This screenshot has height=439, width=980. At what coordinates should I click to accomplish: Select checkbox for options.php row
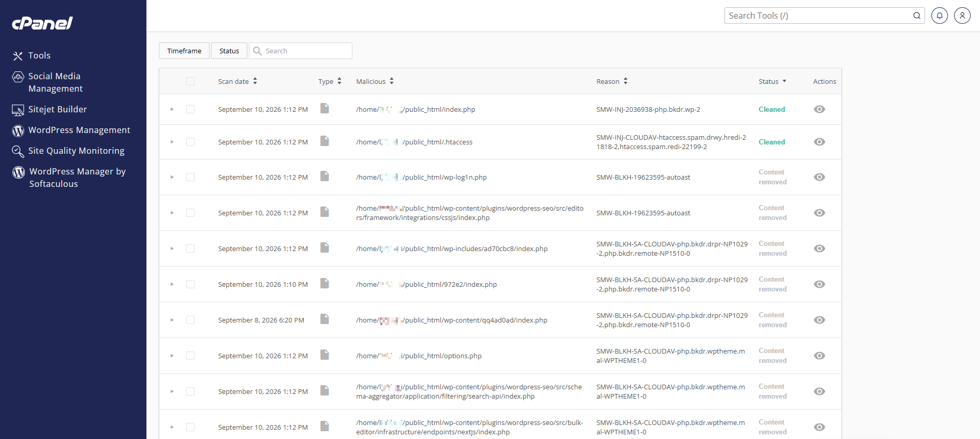point(190,356)
